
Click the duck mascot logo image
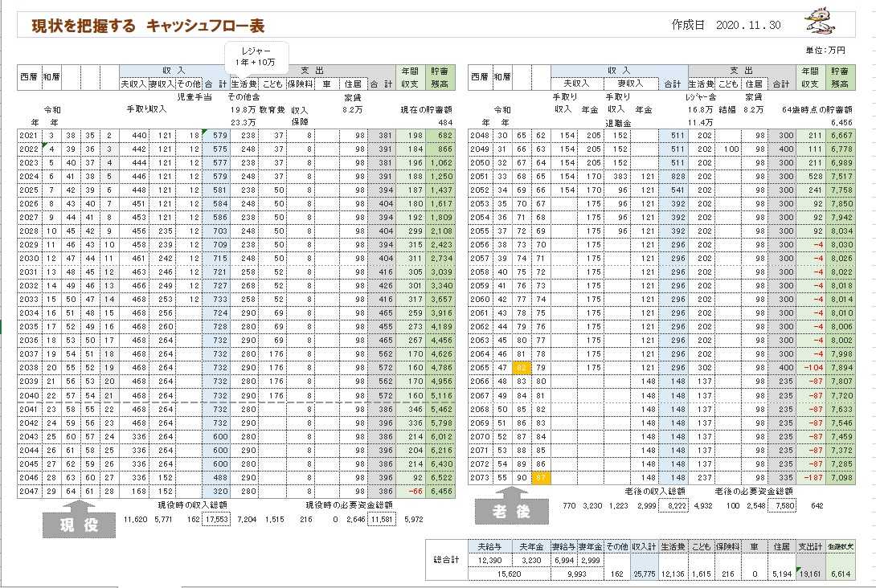pyautogui.click(x=821, y=22)
